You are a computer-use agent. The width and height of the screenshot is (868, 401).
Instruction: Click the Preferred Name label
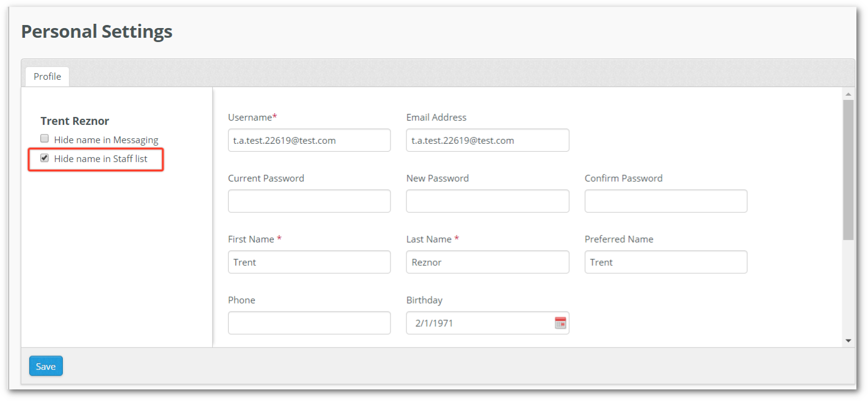619,239
